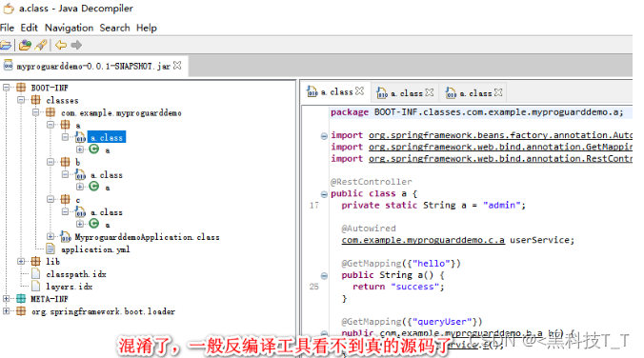This screenshot has height=358, width=644.
Task: Open the File menu
Action: tap(7, 28)
